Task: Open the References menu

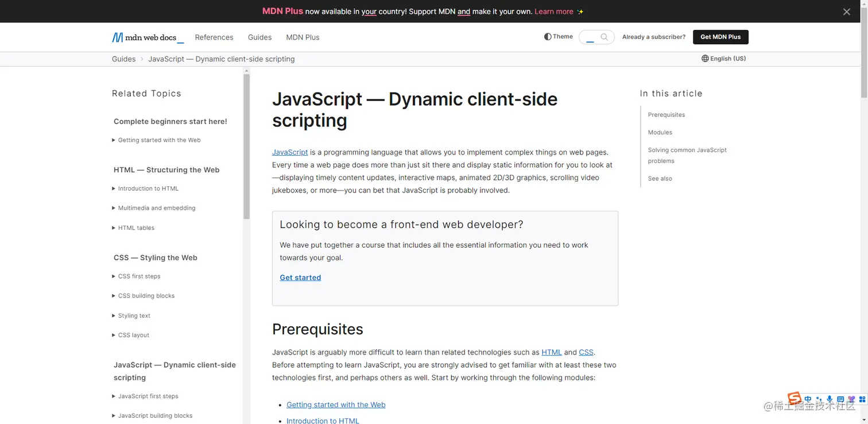Action: tap(214, 37)
